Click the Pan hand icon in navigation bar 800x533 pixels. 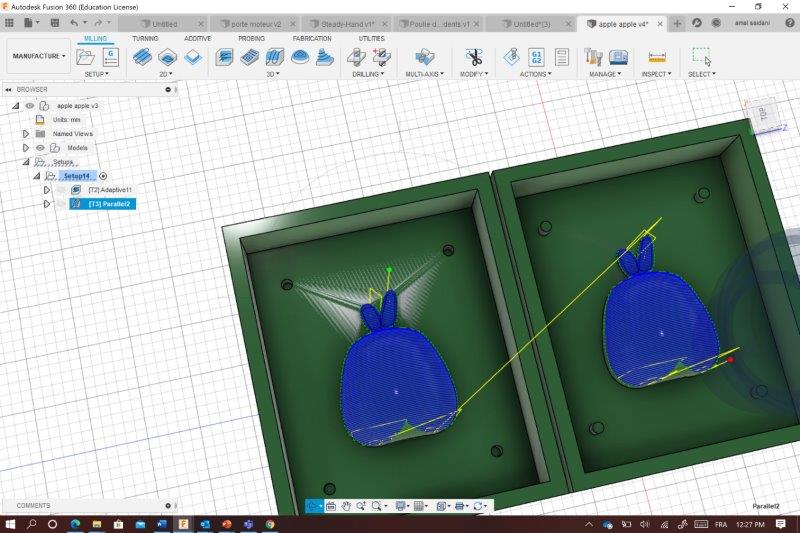pyautogui.click(x=346, y=506)
